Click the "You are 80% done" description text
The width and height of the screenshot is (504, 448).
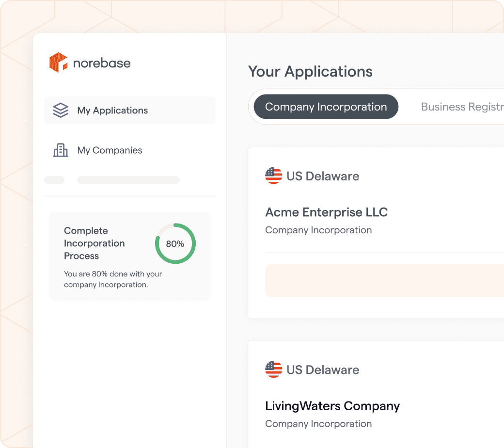point(113,279)
